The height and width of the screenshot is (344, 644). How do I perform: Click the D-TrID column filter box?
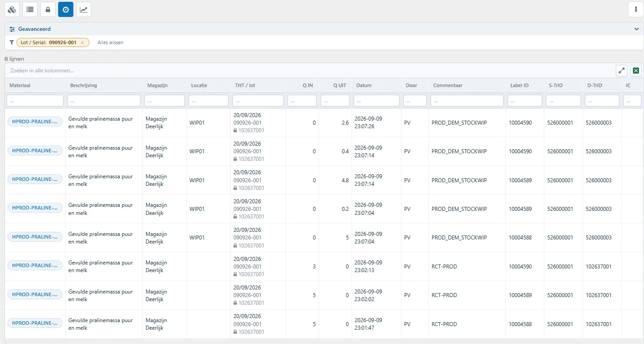[602, 101]
